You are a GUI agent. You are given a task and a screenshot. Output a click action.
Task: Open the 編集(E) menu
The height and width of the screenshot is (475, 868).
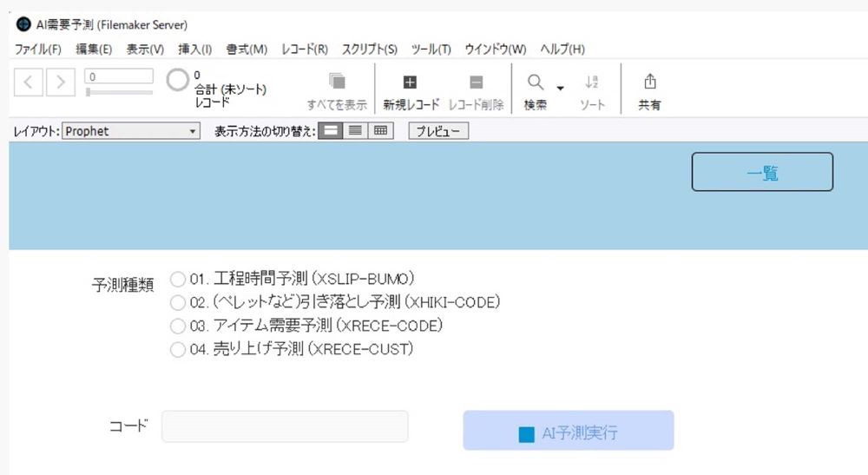(x=94, y=49)
